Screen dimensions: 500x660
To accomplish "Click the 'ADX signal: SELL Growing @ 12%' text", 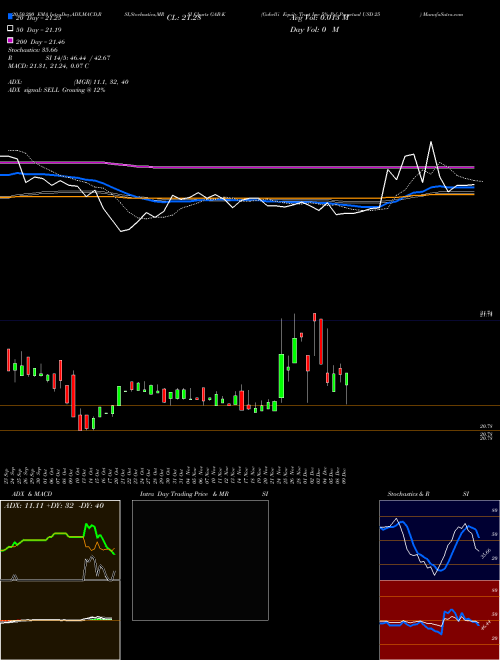I will pyautogui.click(x=56, y=90).
